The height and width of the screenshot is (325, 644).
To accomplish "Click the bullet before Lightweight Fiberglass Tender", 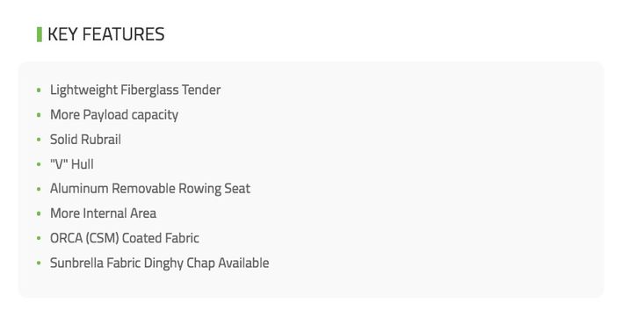I will click(39, 90).
